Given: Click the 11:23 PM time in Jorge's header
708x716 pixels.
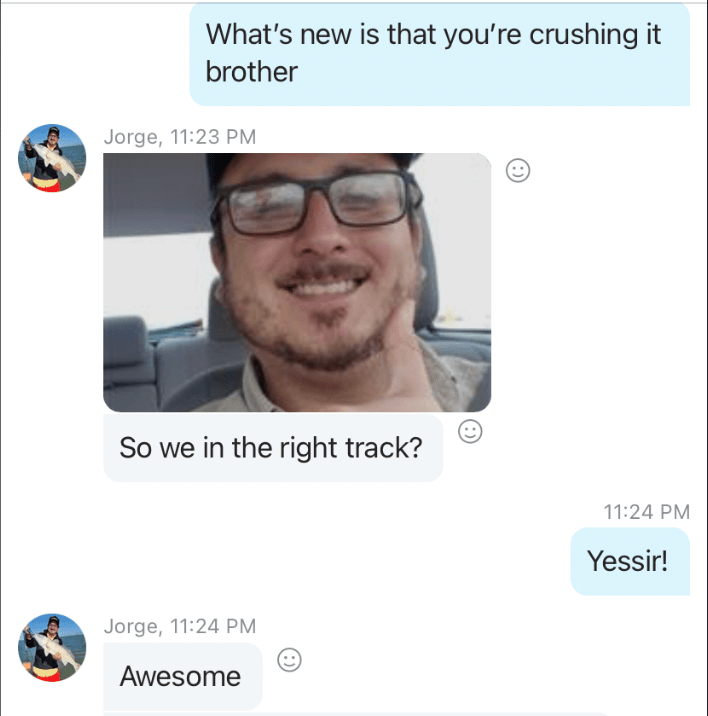Looking at the screenshot, I should pyautogui.click(x=213, y=137).
